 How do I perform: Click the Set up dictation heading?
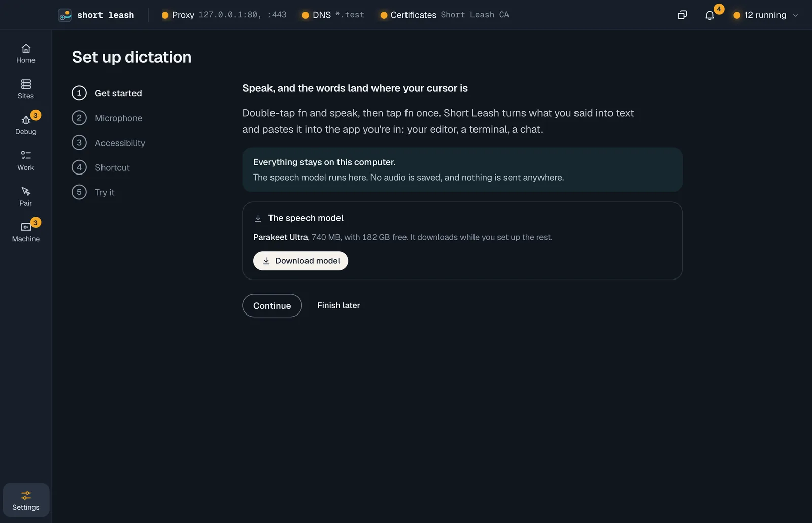132,57
